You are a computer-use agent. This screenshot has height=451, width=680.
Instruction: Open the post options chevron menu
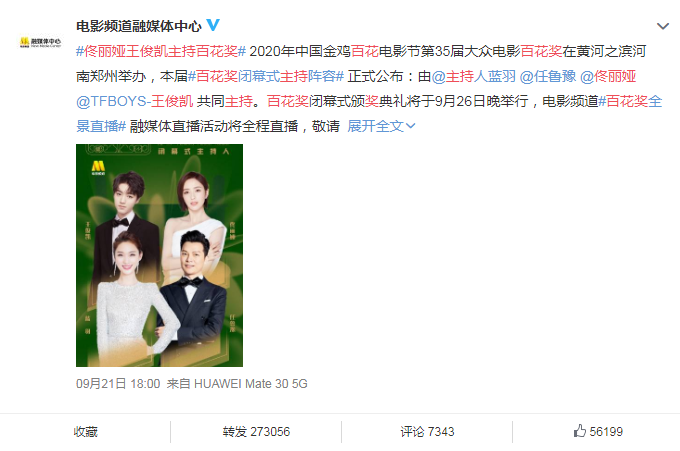pyautogui.click(x=663, y=26)
